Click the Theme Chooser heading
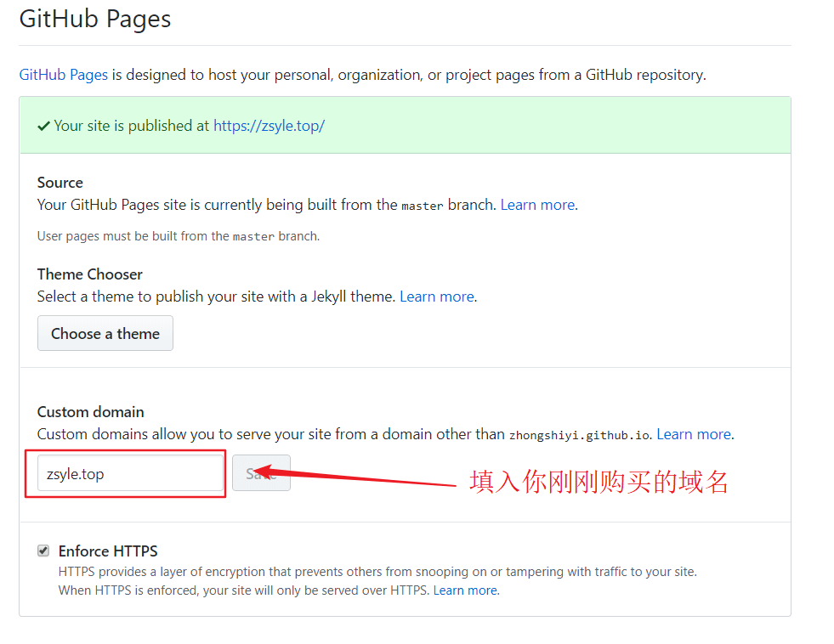The image size is (834, 644). pos(90,274)
